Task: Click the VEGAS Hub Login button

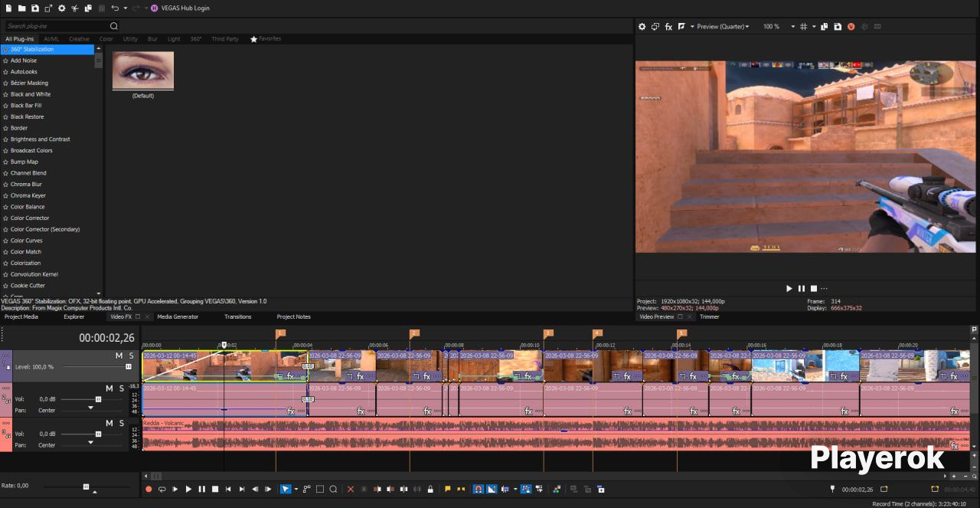Action: [x=181, y=8]
